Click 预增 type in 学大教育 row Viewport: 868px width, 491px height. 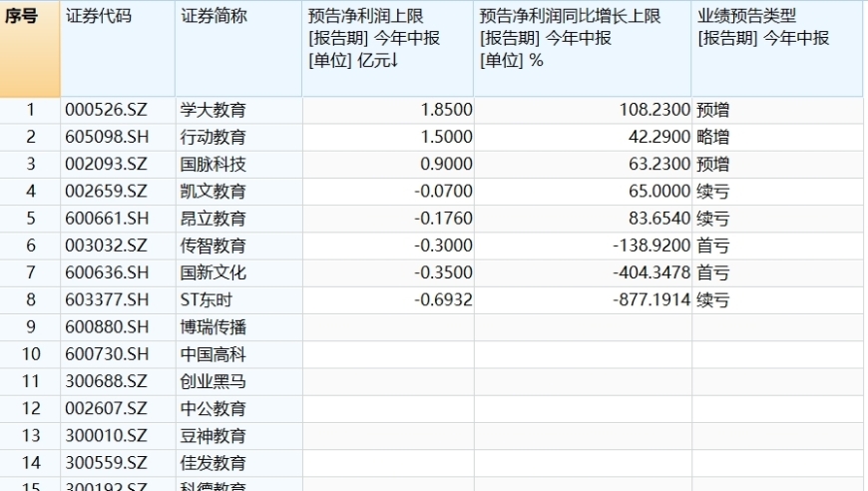coord(713,110)
